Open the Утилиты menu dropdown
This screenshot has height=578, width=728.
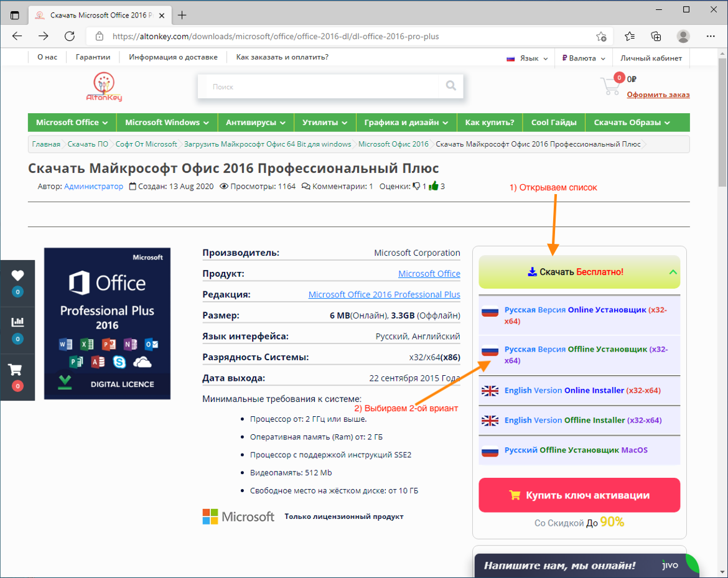tap(325, 123)
